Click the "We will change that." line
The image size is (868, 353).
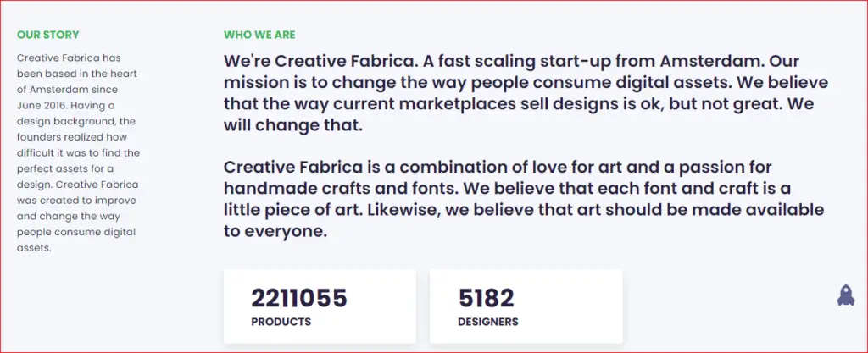point(292,125)
